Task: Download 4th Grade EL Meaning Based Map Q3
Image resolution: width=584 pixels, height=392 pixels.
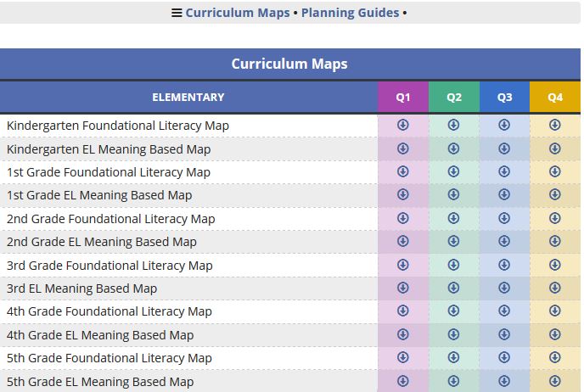Action: (x=504, y=334)
